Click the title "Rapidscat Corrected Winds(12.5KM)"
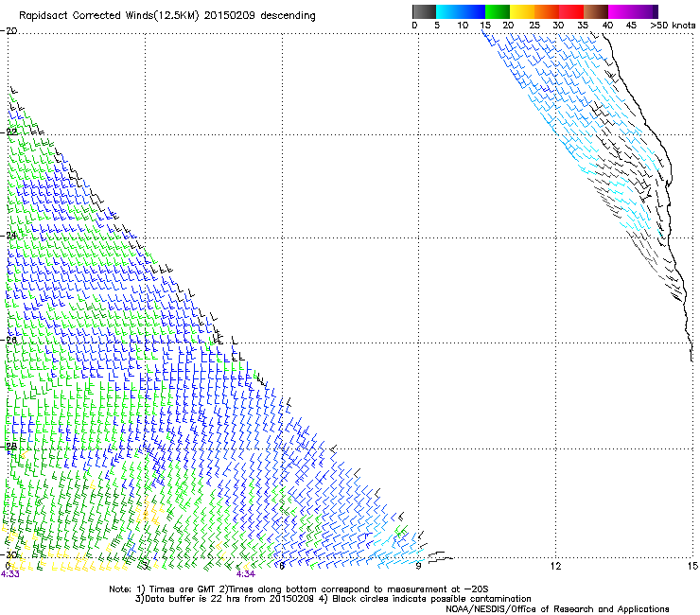The image size is (700, 615). (x=109, y=16)
